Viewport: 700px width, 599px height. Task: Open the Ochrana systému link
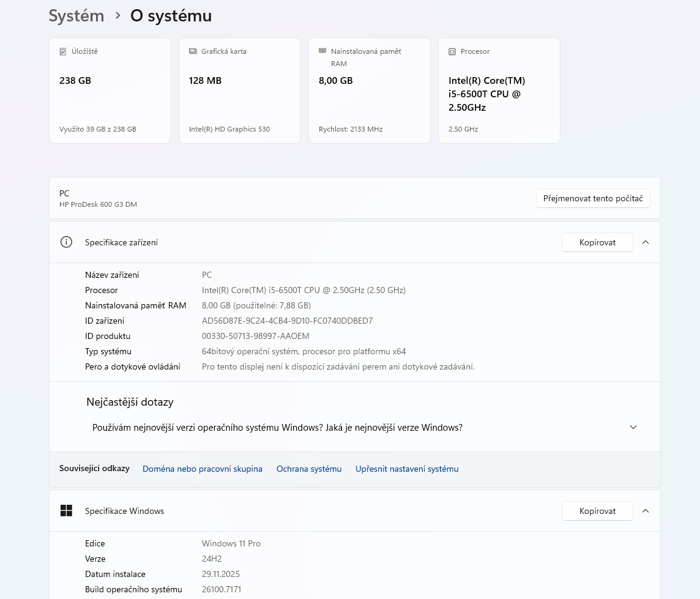click(308, 469)
